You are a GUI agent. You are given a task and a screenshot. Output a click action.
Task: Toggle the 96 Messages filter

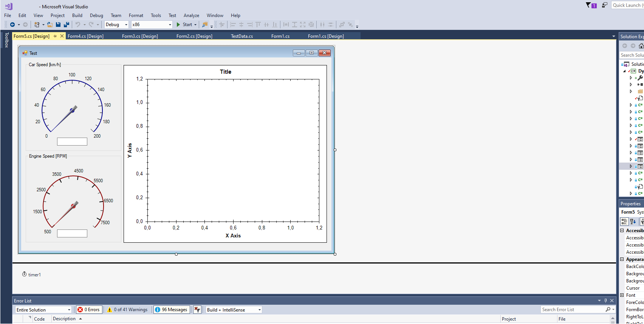coord(171,310)
